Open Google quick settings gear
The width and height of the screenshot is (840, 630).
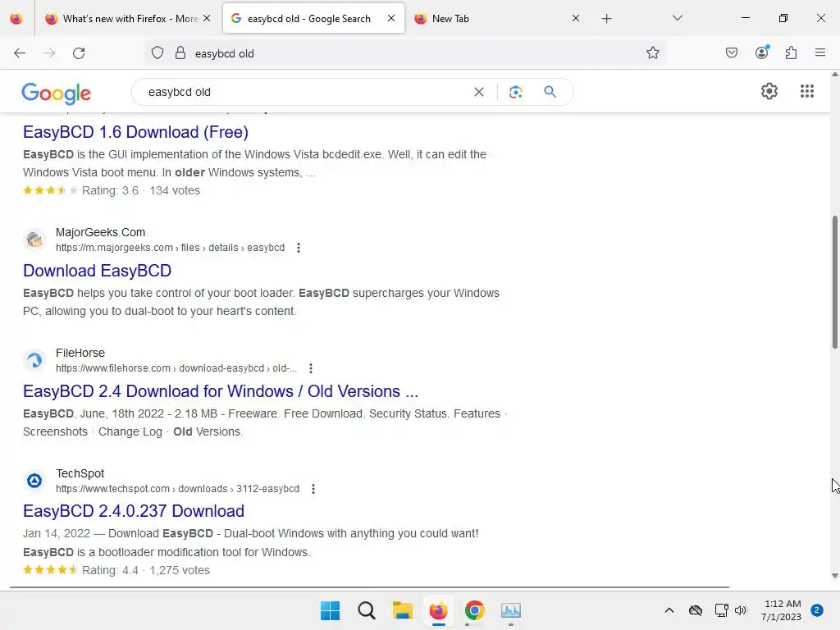pyautogui.click(x=769, y=91)
